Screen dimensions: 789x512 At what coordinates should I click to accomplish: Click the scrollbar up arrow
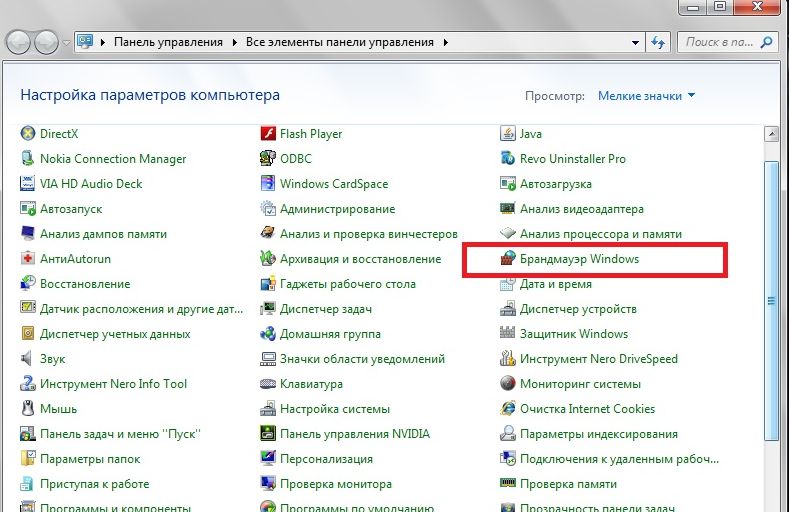pos(771,134)
